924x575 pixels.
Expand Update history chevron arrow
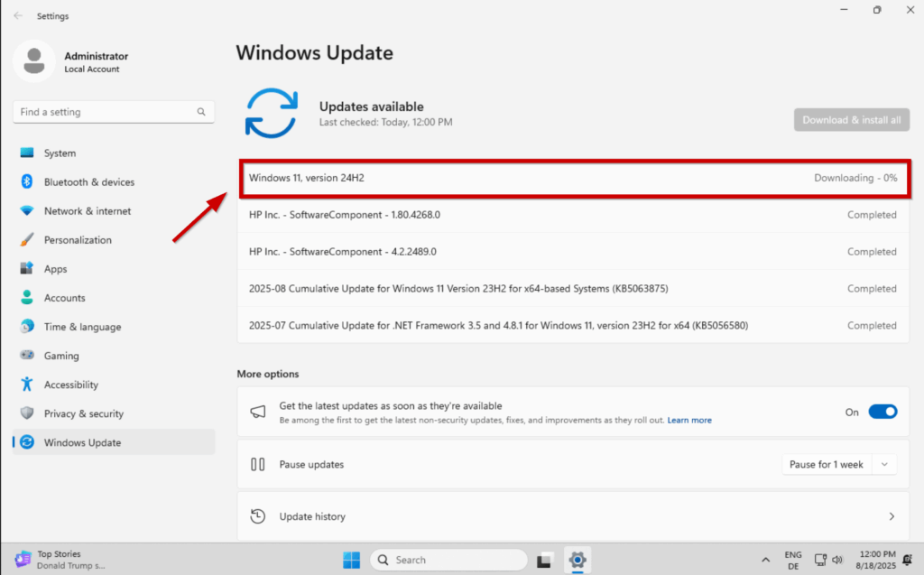[892, 516]
